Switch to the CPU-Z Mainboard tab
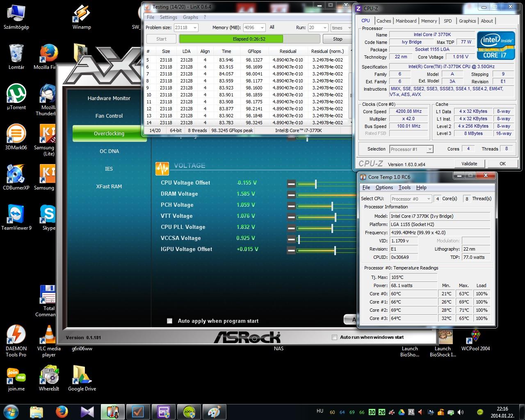Screen dimensions: 525x420 (406, 21)
